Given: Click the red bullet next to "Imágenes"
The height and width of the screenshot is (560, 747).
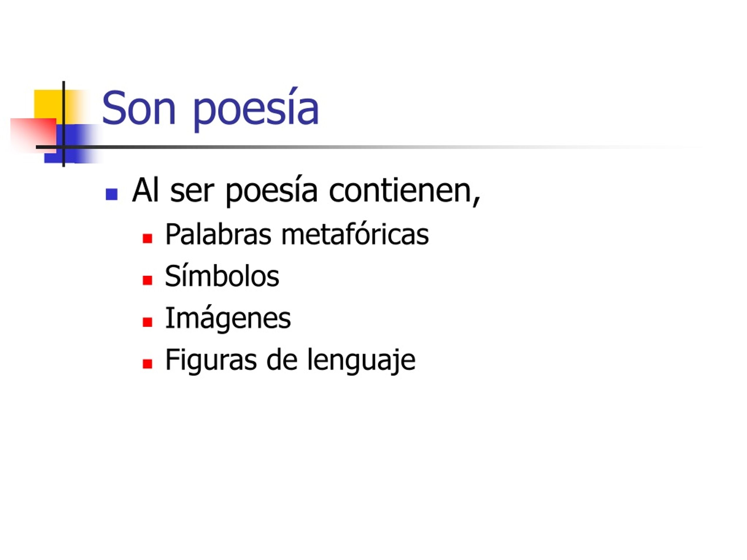Looking at the screenshot, I should pos(147,322).
